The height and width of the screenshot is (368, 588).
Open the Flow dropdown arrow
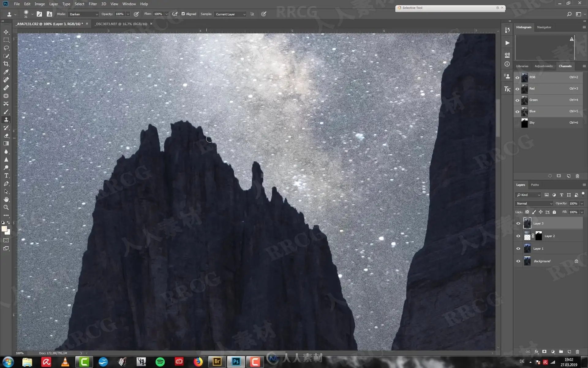pyautogui.click(x=167, y=14)
